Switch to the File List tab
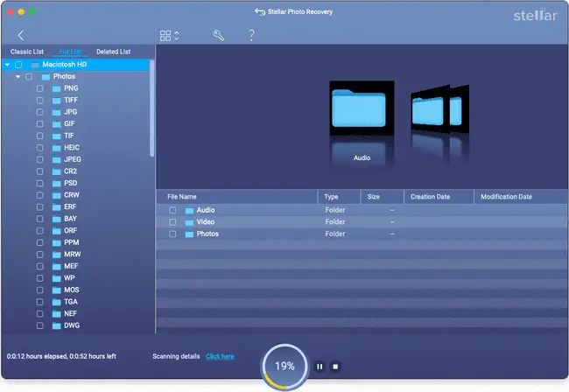Viewport: 569px width, 392px height. tap(70, 52)
